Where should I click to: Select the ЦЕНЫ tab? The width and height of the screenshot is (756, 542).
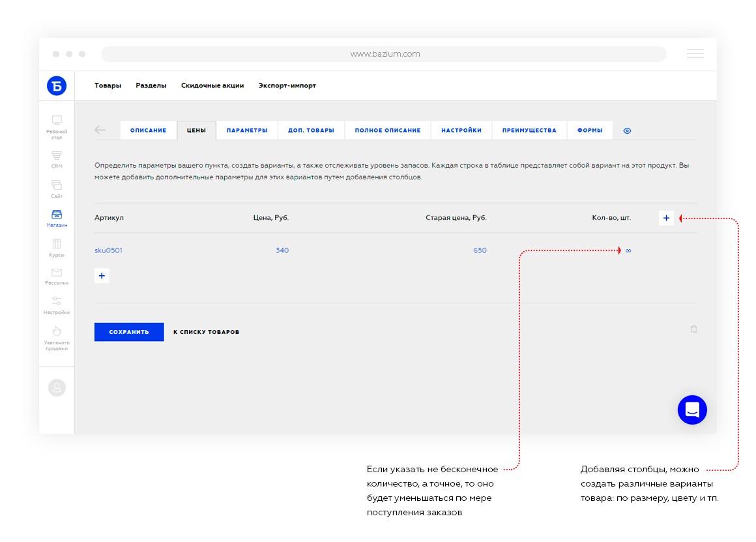pos(196,130)
